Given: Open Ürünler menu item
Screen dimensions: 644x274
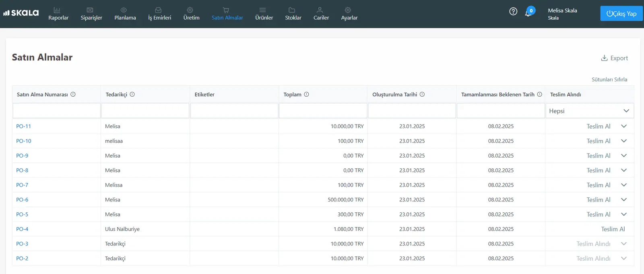Looking at the screenshot, I should click(264, 14).
